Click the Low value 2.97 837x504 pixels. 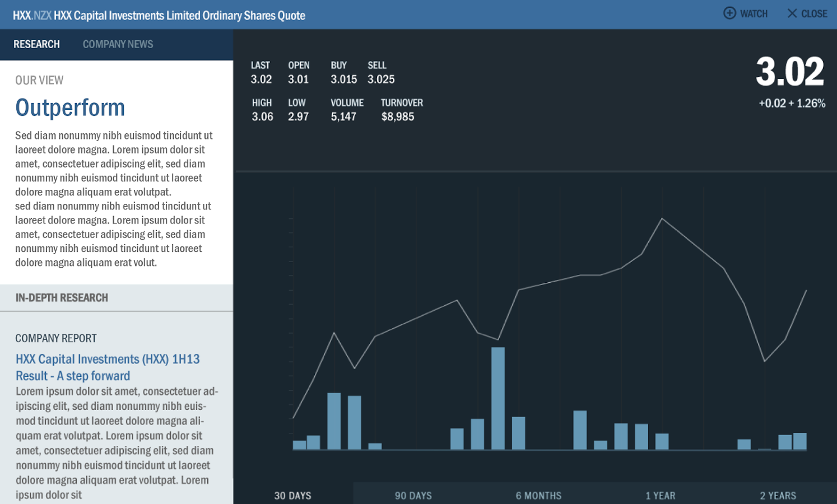point(298,116)
